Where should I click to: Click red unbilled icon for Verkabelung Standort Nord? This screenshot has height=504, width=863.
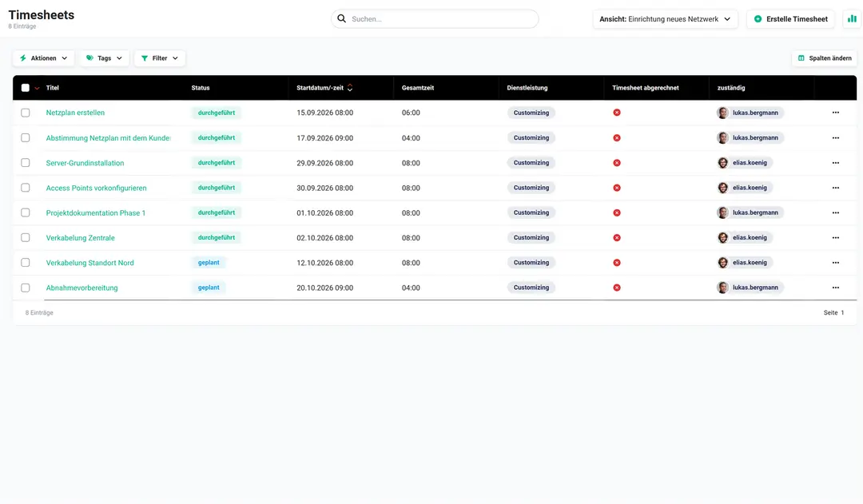pyautogui.click(x=617, y=263)
